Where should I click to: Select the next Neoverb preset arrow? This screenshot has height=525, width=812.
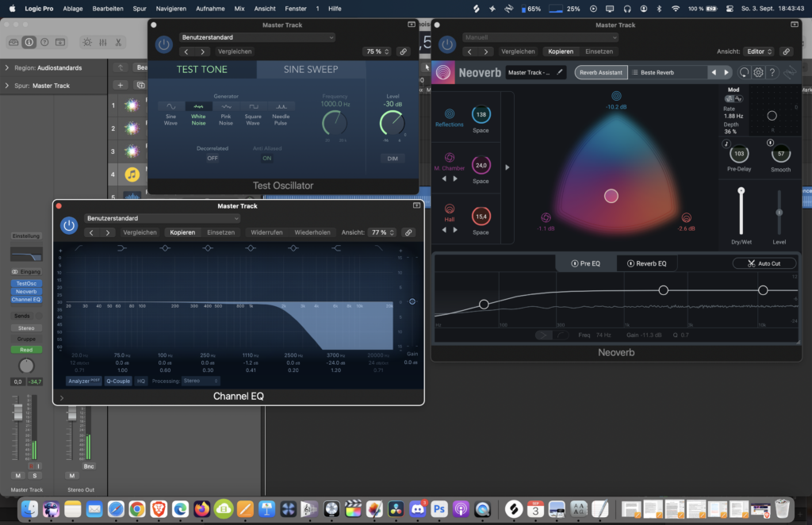coord(726,72)
